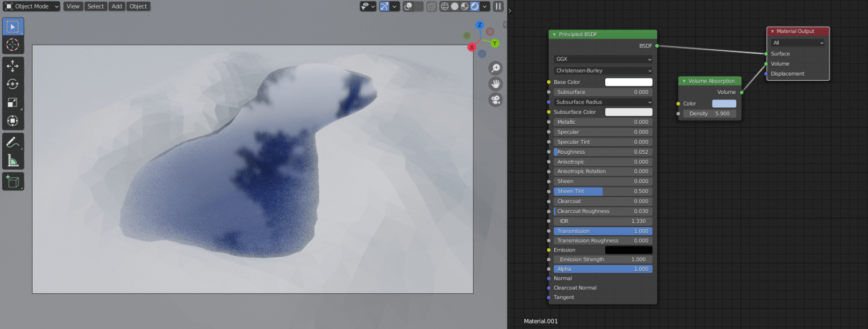Click the green Y axis gizmo
The width and height of the screenshot is (868, 329).
point(494,43)
